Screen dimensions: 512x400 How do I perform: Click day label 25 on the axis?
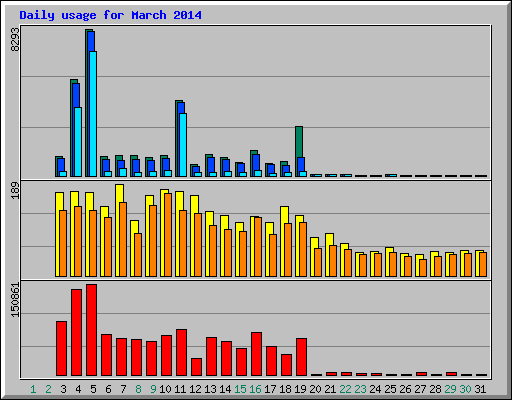[390, 389]
